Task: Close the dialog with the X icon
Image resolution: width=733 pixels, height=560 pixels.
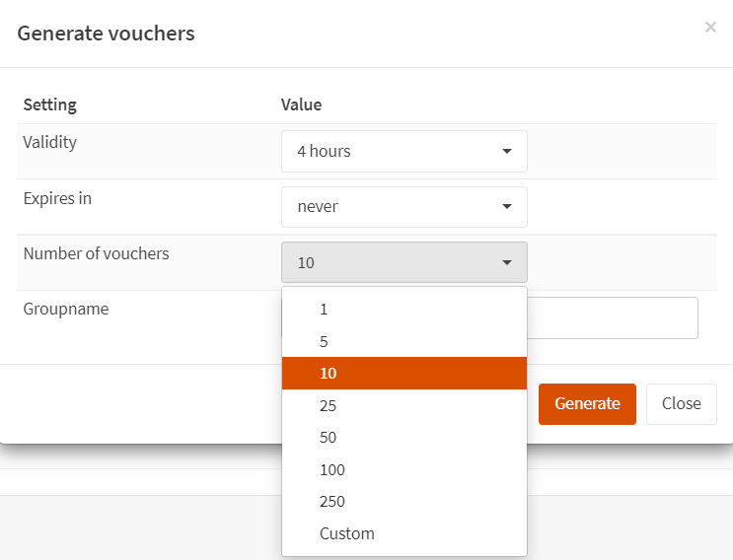Action: point(710,28)
